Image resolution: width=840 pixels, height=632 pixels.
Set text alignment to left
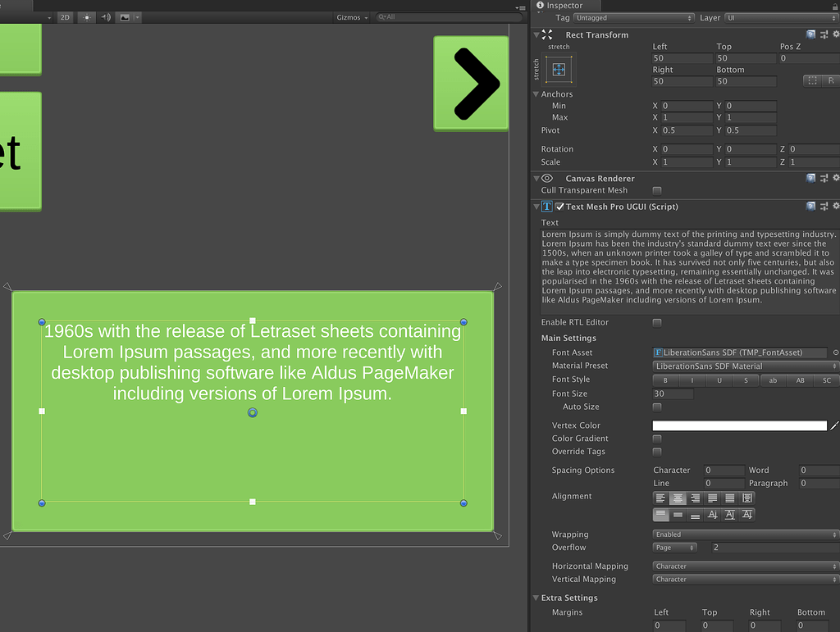pos(661,498)
